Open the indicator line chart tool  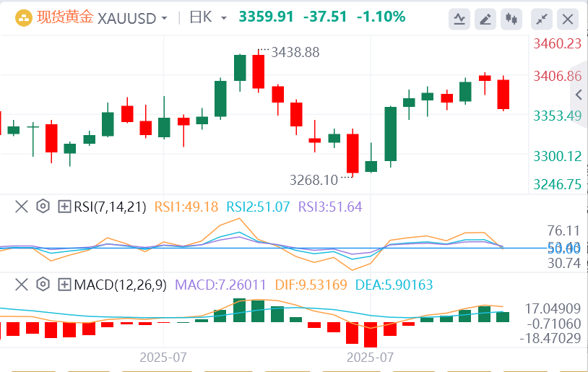click(x=459, y=19)
